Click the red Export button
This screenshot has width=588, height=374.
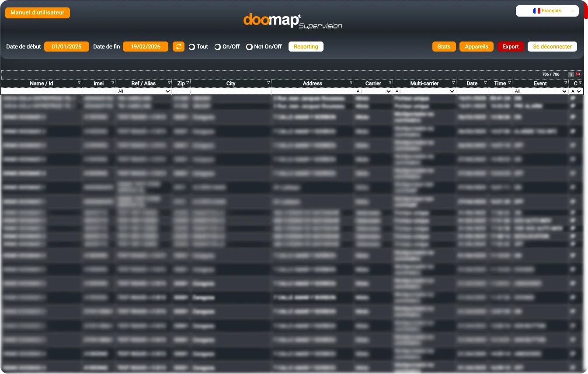510,47
